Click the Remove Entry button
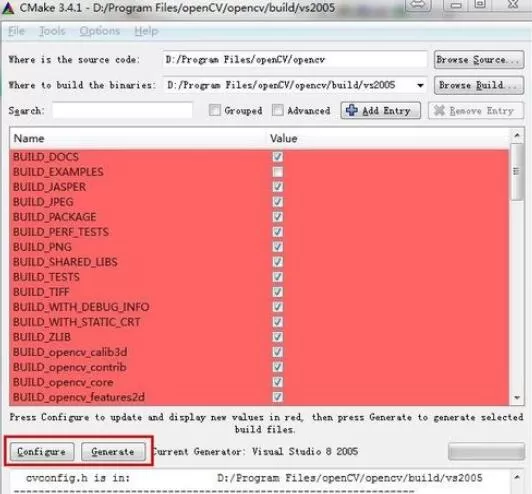532x494 pixels. tap(476, 111)
